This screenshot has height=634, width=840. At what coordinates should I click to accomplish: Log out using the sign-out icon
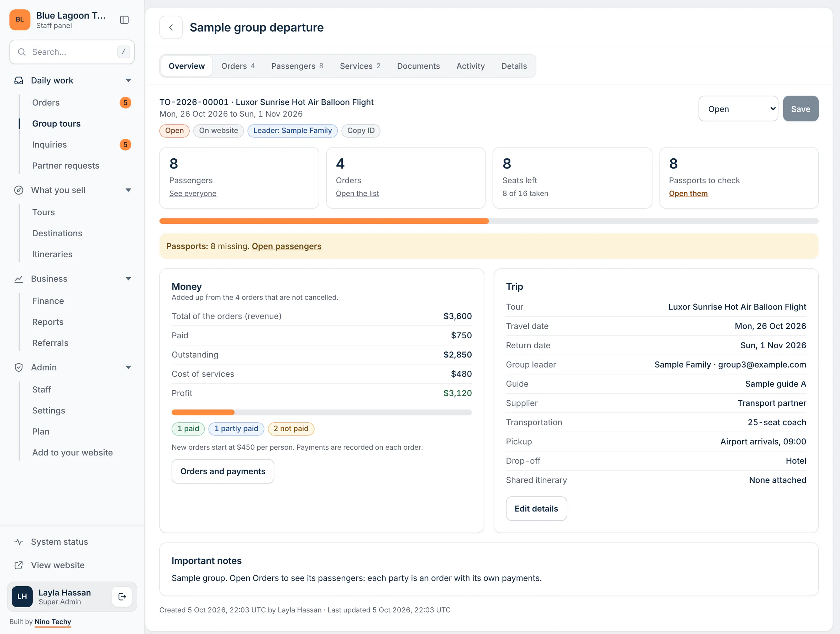122,597
